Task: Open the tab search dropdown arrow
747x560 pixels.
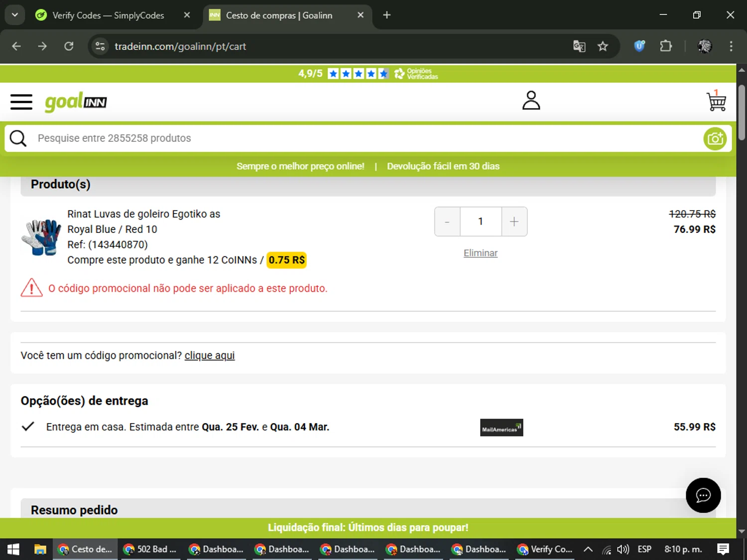Action: click(x=15, y=15)
